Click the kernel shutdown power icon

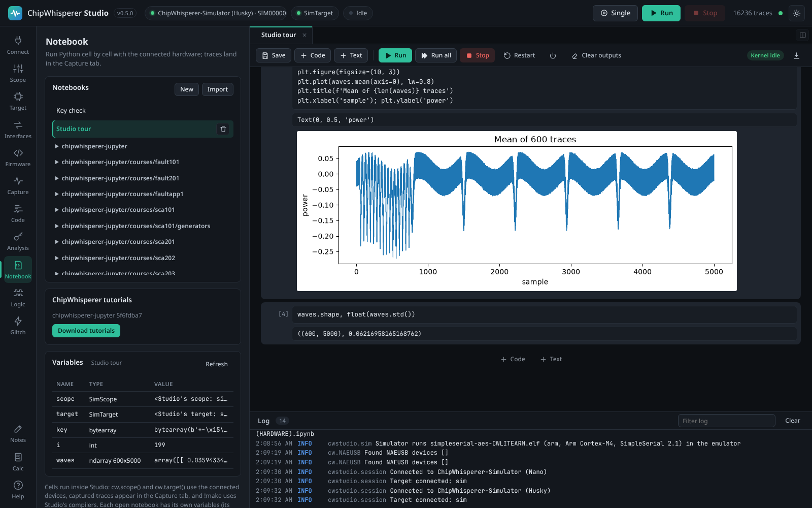[x=553, y=55]
